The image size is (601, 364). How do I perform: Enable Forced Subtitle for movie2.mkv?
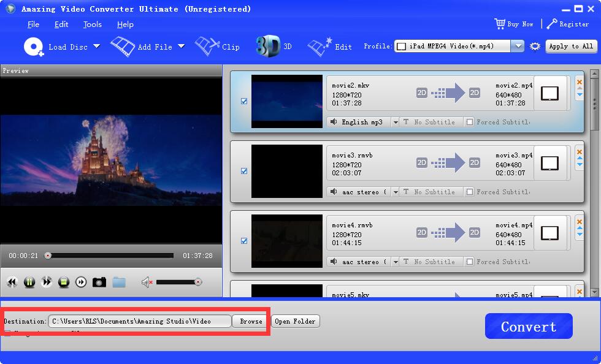pos(470,122)
